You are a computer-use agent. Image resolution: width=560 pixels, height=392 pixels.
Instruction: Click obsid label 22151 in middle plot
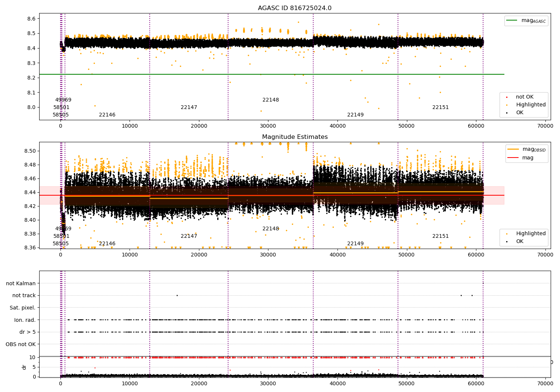(441, 236)
